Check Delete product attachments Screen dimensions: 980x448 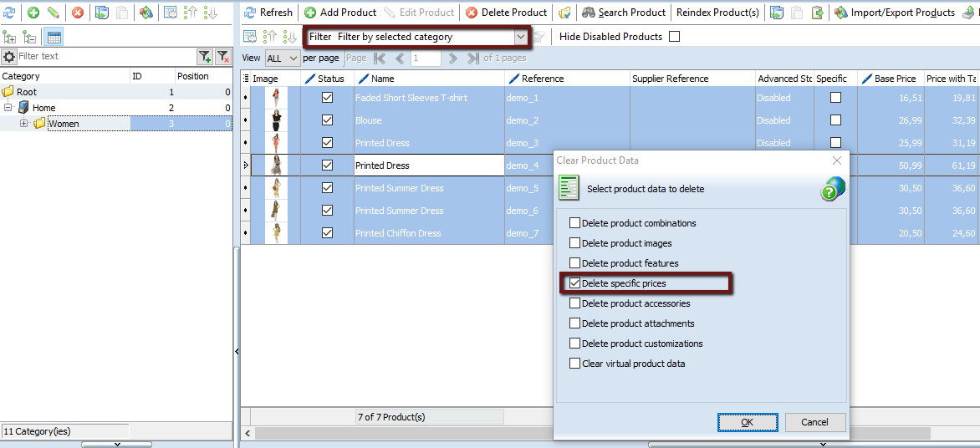pos(575,323)
